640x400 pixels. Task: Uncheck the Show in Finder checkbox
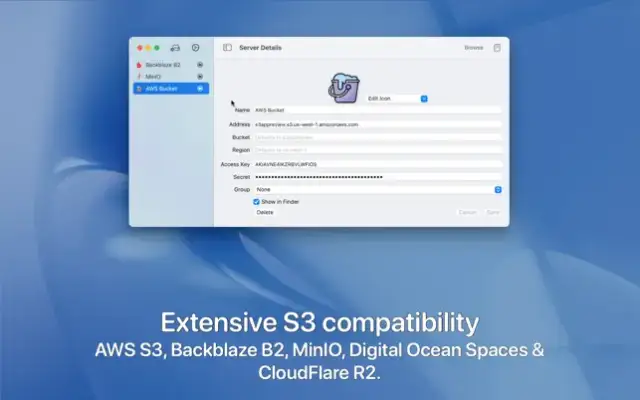tap(256, 202)
